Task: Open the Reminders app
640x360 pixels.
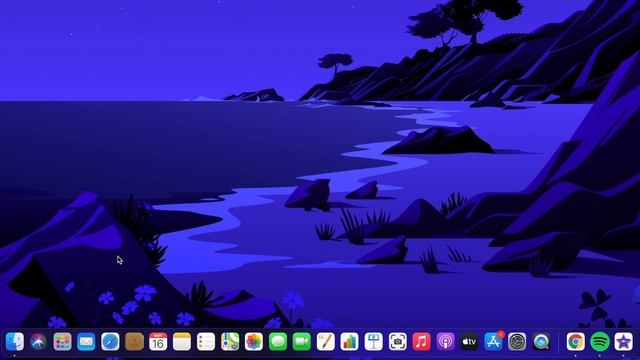Action: pyautogui.click(x=206, y=342)
